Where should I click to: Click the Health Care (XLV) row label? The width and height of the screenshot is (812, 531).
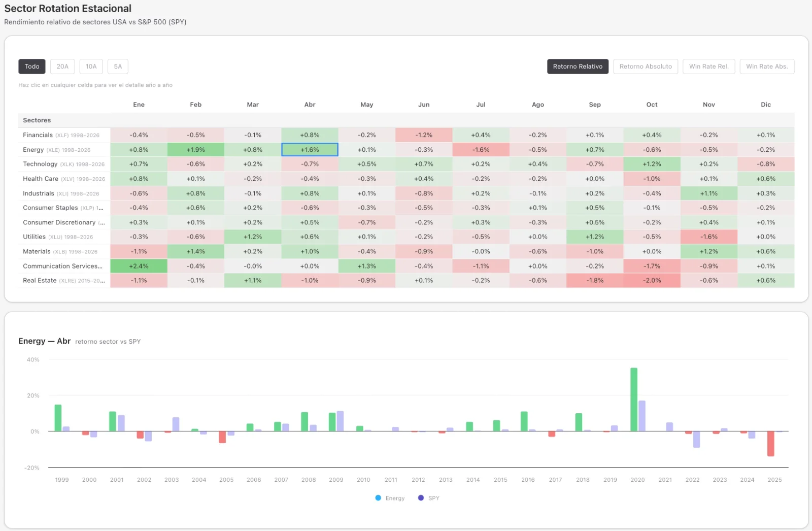click(x=64, y=179)
